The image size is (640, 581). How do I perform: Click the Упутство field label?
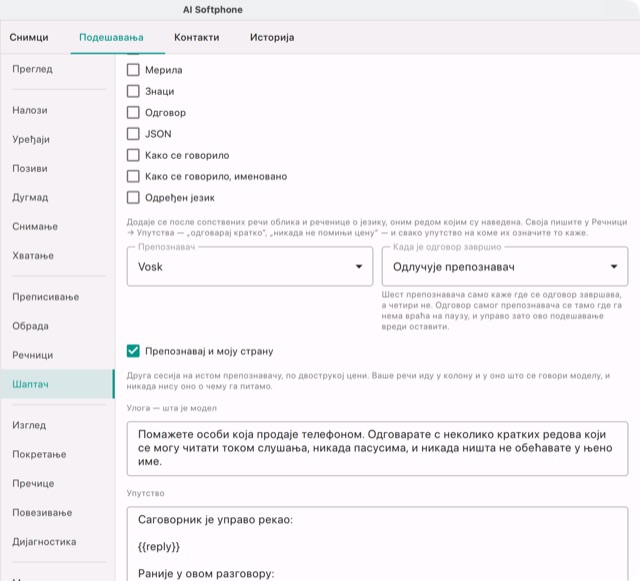pyautogui.click(x=145, y=493)
